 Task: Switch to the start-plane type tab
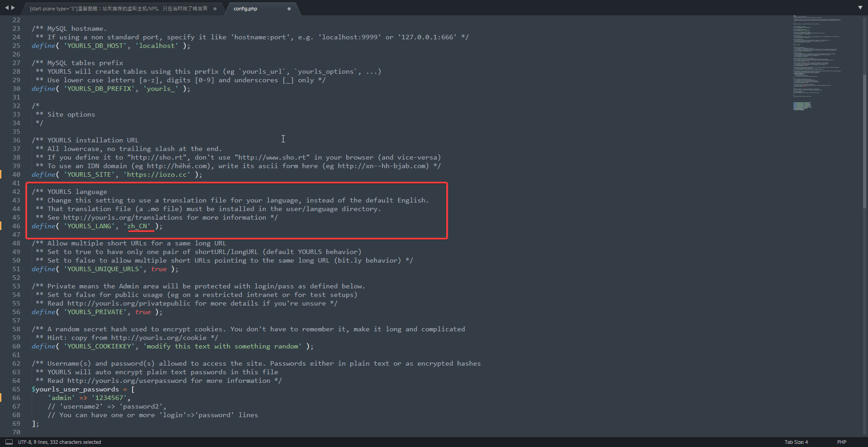coord(118,9)
